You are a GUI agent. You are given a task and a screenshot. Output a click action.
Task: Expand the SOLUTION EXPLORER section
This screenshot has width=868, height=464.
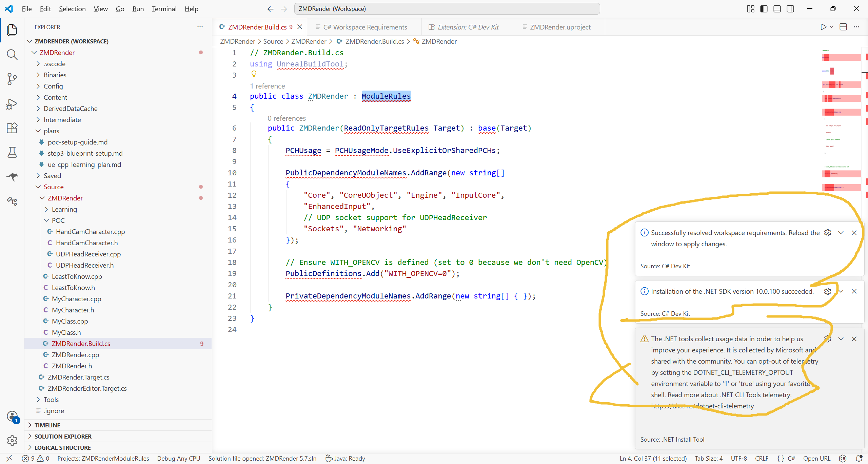[x=63, y=436]
